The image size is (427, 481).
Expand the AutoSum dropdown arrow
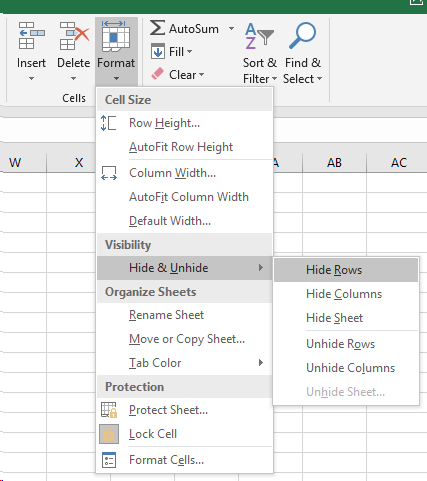[231, 29]
